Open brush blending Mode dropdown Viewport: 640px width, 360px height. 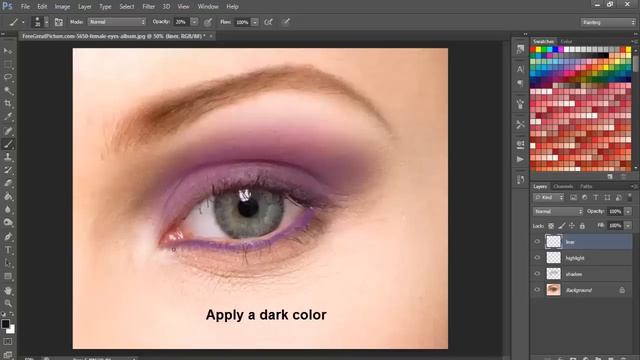[x=117, y=22]
